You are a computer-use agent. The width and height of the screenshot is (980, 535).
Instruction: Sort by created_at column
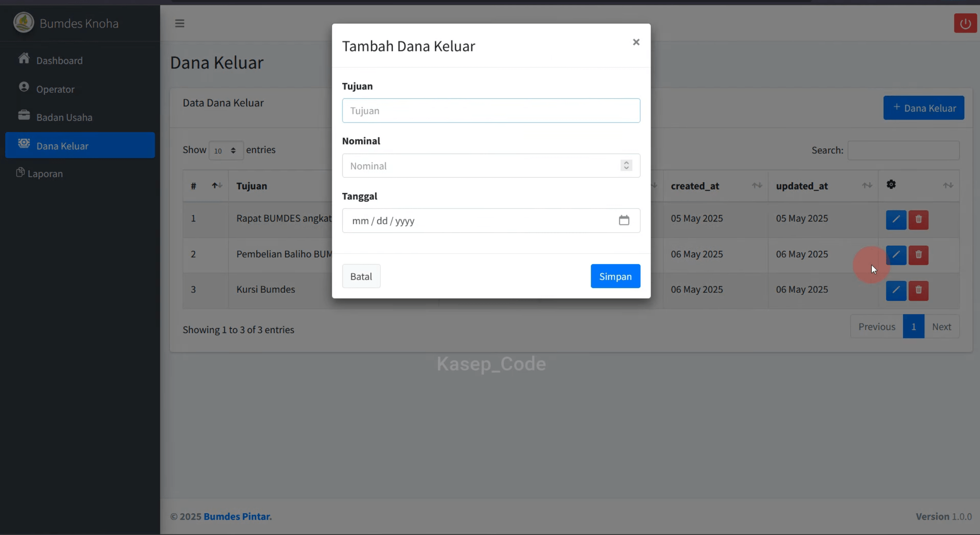(x=715, y=186)
